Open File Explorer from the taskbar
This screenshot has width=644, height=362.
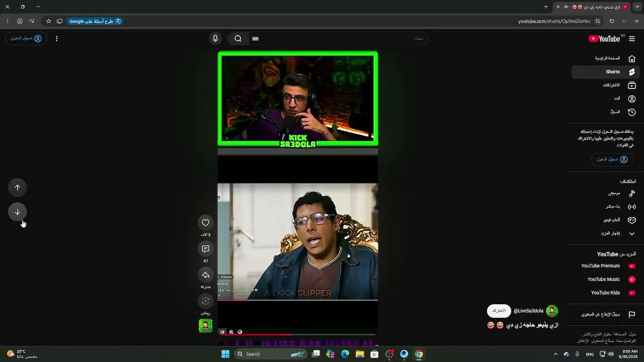pyautogui.click(x=360, y=354)
